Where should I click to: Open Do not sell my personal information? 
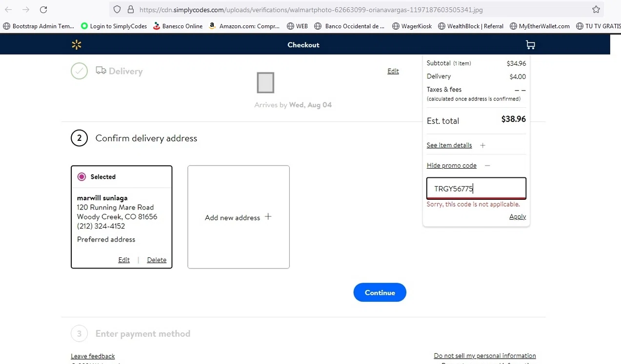click(485, 356)
